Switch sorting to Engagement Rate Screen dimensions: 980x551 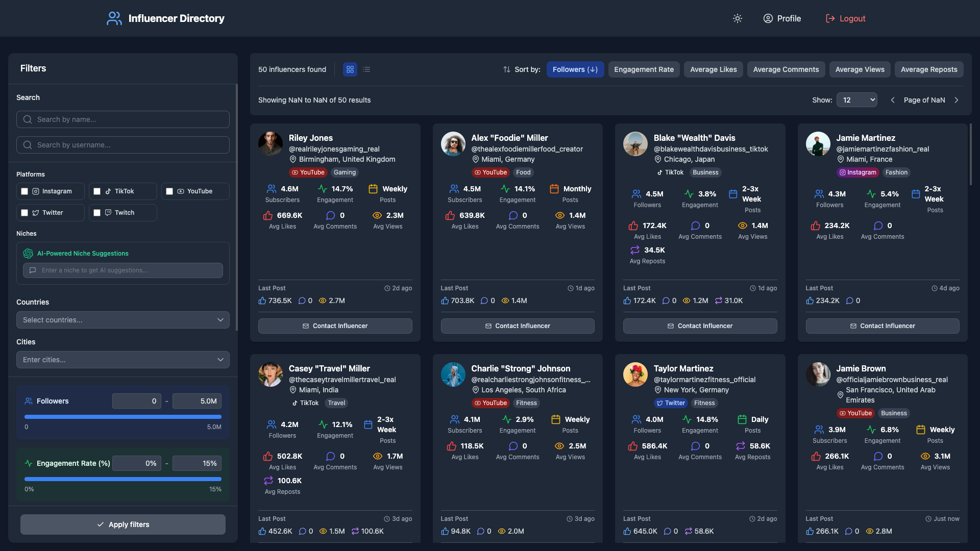(x=644, y=69)
